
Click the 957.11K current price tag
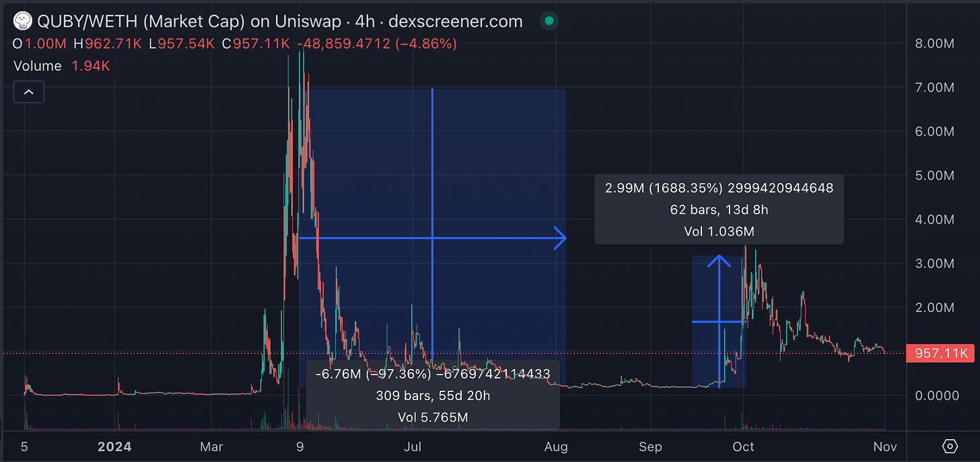point(940,353)
